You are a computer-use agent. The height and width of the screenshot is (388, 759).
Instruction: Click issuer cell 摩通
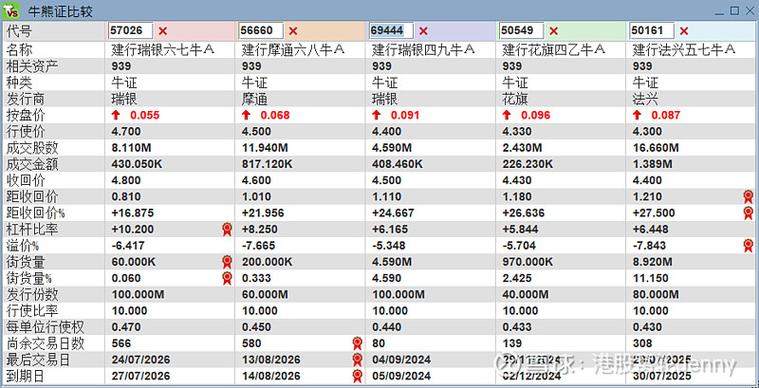254,99
